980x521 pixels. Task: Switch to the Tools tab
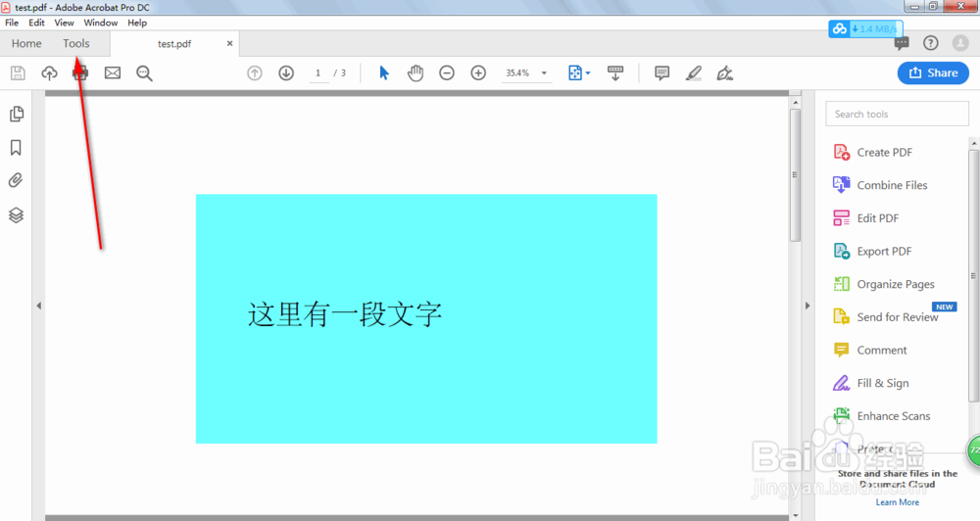pyautogui.click(x=76, y=43)
